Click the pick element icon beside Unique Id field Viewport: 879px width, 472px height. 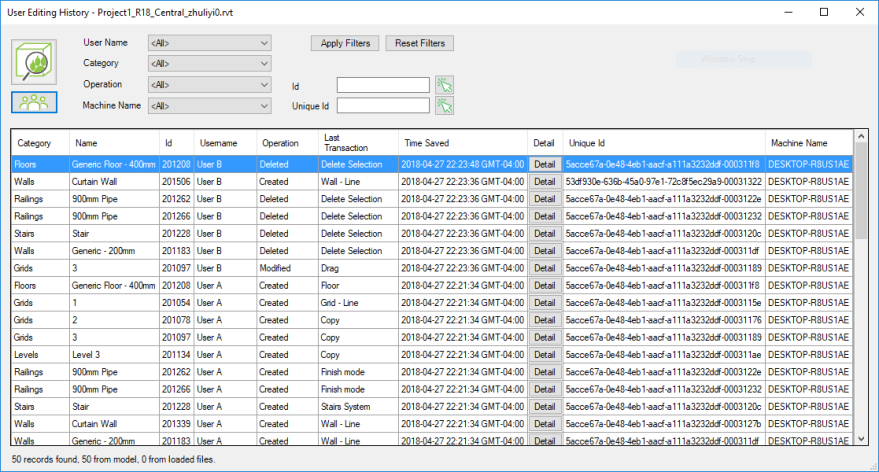(445, 105)
